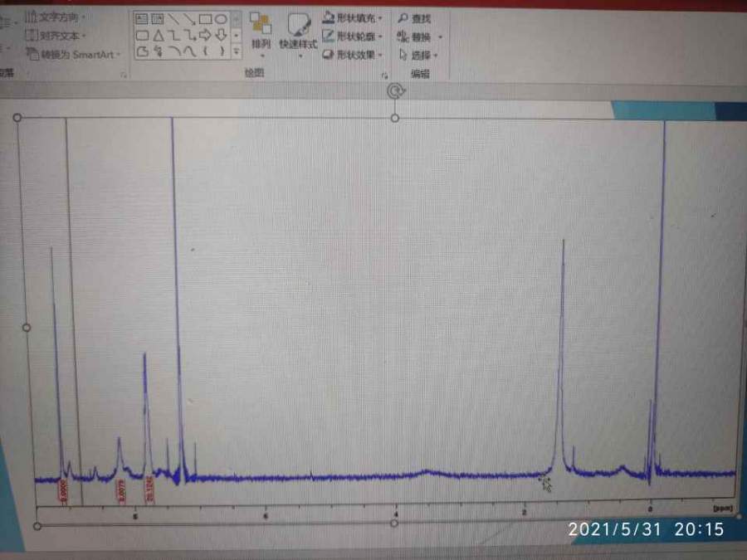Image resolution: width=747 pixels, height=560 pixels.
Task: Click the shape beside the Freeform shape
Action: click(x=159, y=51)
